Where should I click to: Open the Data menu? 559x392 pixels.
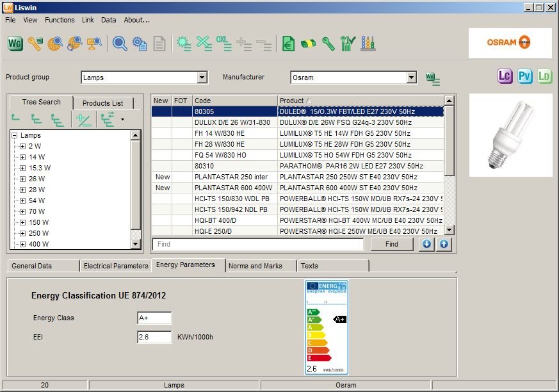(108, 20)
